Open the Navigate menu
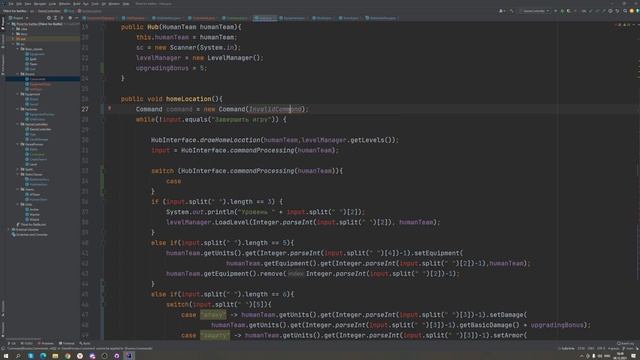 (x=40, y=4)
